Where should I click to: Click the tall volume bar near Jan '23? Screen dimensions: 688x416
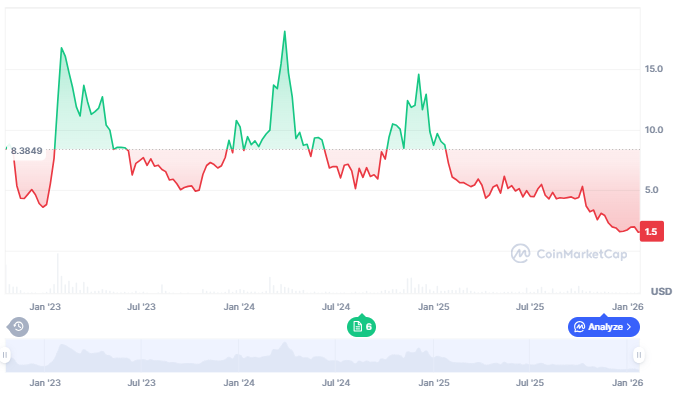[58, 272]
